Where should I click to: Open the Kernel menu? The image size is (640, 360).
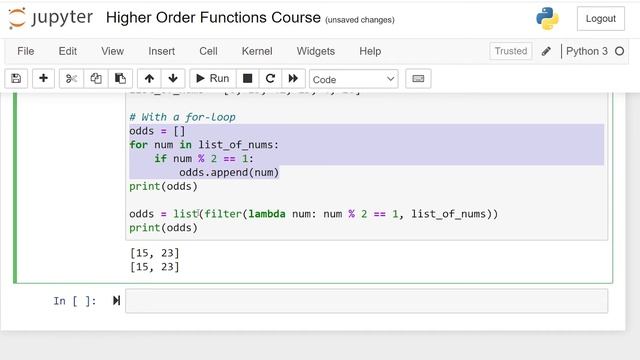point(257,51)
